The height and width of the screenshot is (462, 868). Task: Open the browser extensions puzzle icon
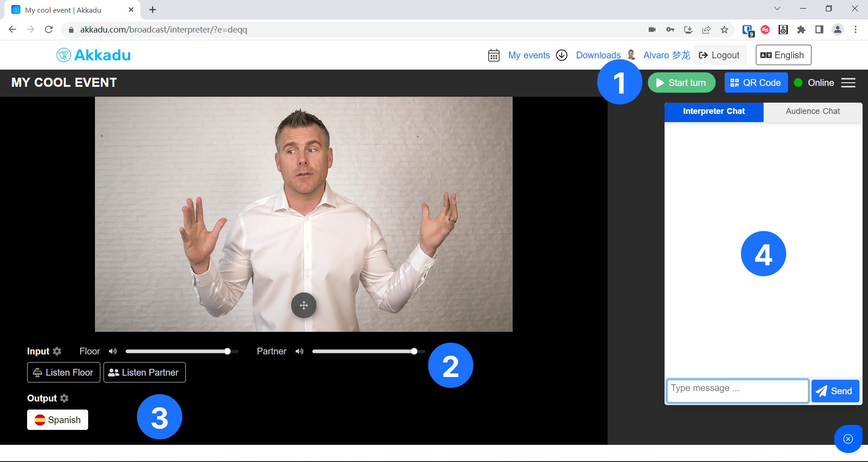[x=801, y=30]
